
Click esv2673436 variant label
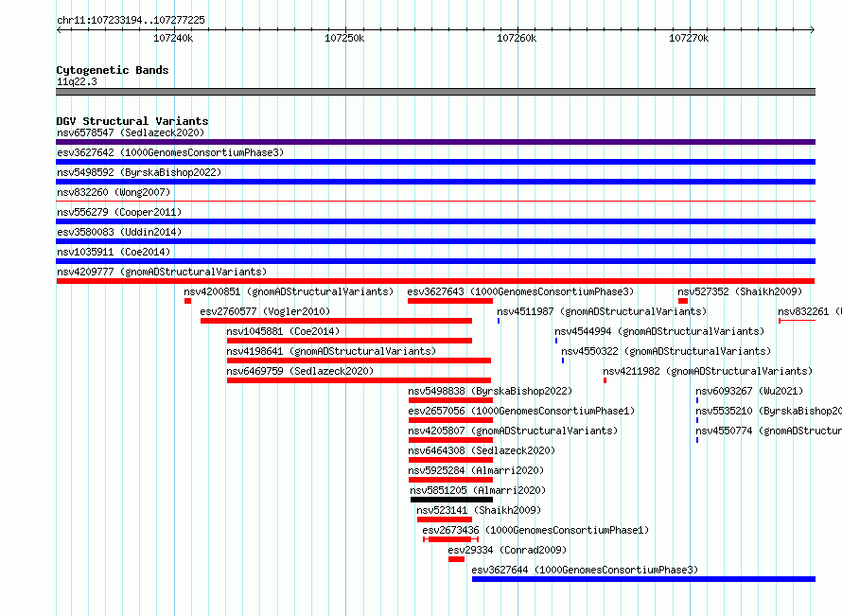[535, 530]
